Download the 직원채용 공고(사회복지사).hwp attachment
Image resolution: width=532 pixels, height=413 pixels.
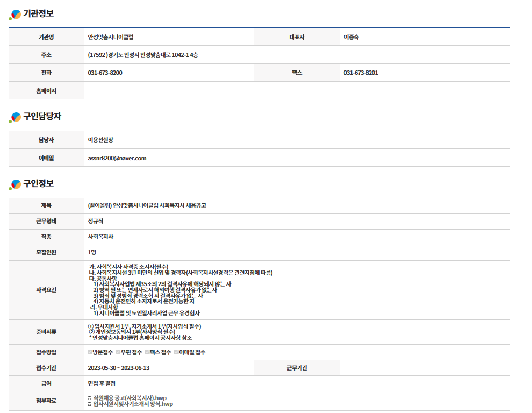coord(130,398)
